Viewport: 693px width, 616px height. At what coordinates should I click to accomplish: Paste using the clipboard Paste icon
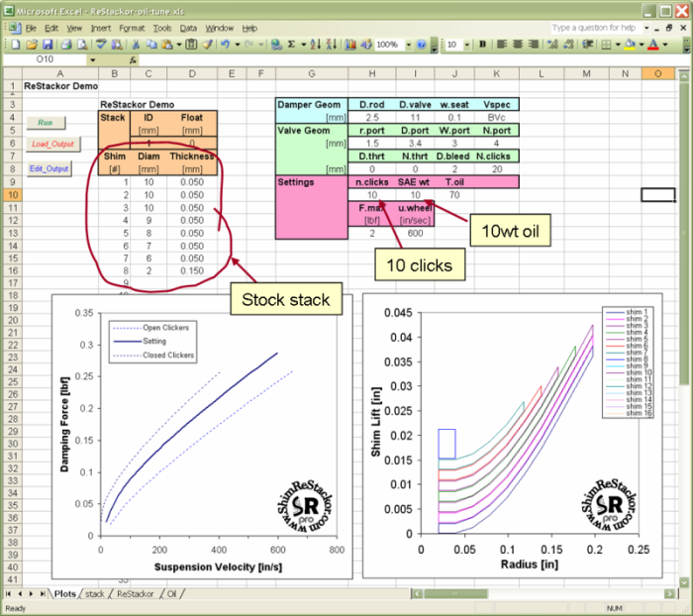pos(167,45)
